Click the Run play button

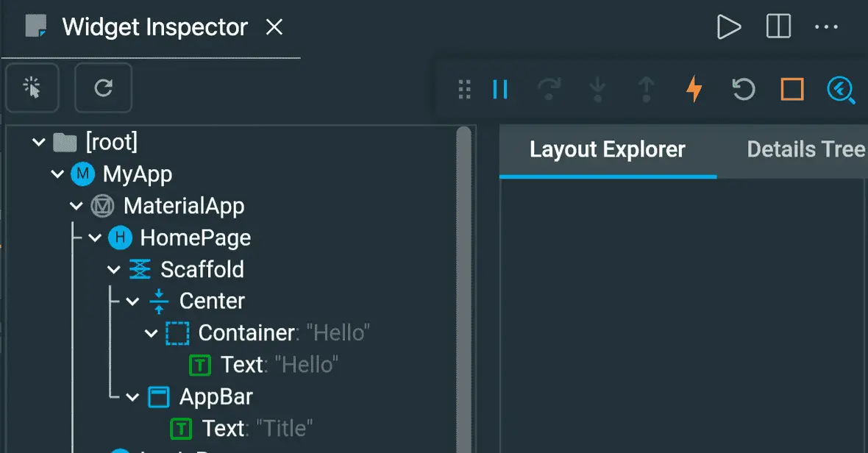(x=728, y=26)
